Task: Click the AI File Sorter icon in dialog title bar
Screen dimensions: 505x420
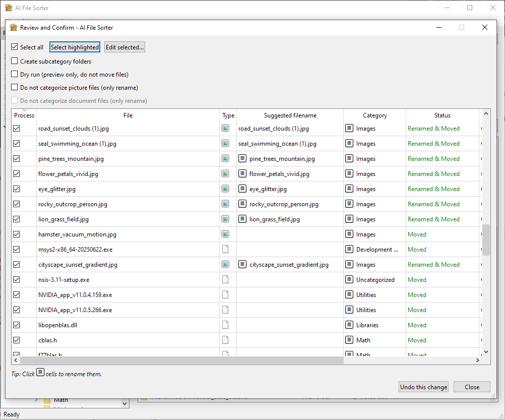Action: pos(13,27)
